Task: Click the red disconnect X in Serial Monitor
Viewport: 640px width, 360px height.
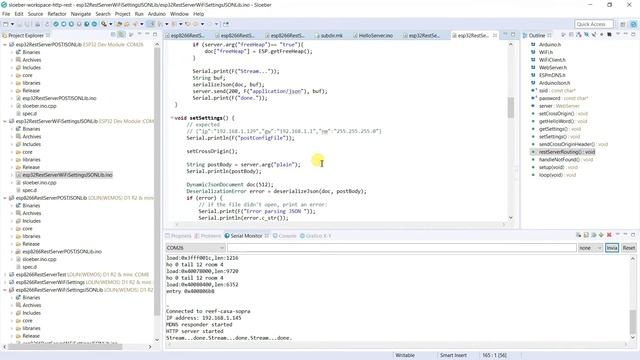Action: coord(609,235)
